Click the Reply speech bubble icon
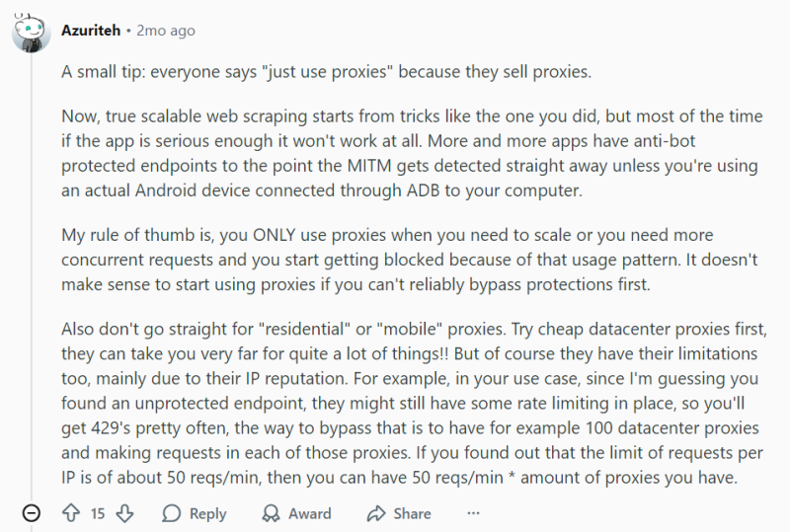The width and height of the screenshot is (790, 532). click(x=172, y=513)
